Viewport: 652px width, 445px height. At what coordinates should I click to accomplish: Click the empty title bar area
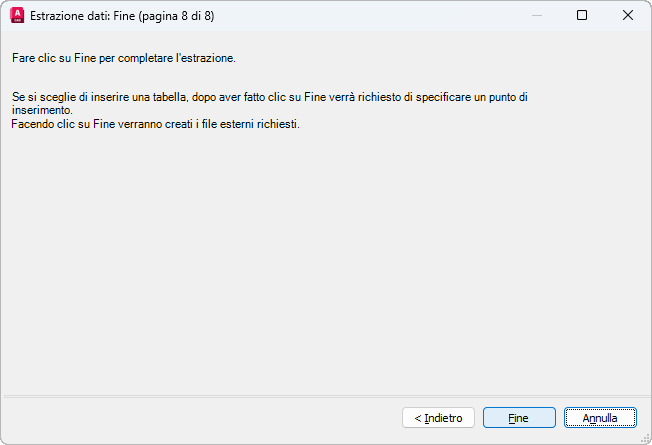pos(380,15)
